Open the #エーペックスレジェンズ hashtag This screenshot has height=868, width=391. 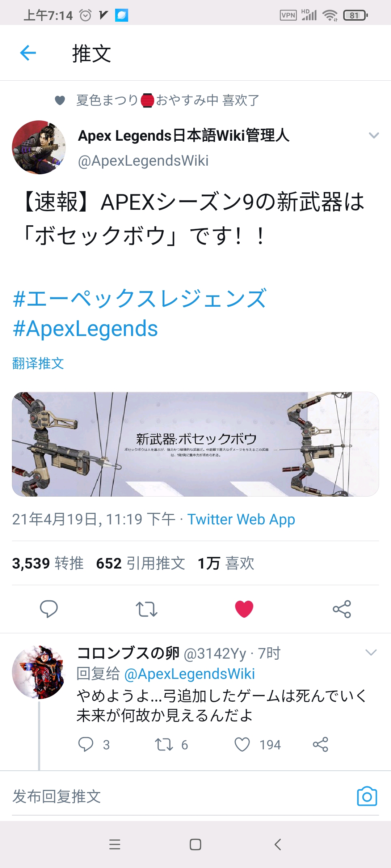pos(140,298)
